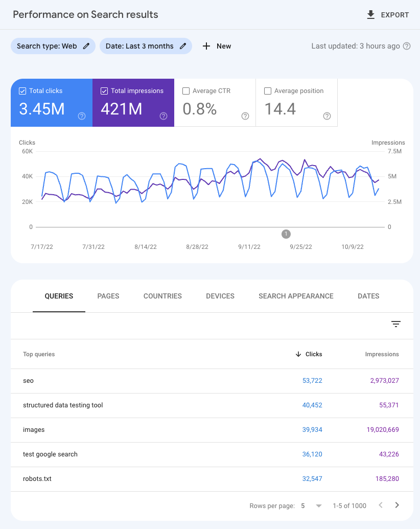The image size is (420, 529).
Task: Enable the Average position metric checkbox
Action: click(x=267, y=90)
